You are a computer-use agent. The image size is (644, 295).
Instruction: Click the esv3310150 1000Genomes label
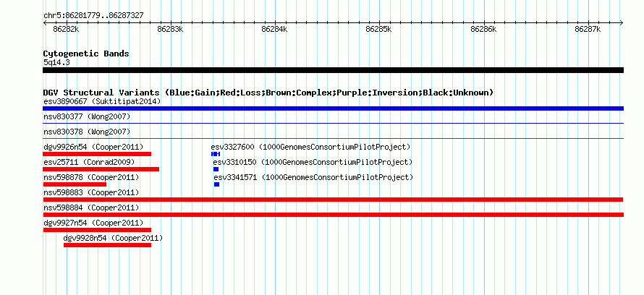(313, 162)
